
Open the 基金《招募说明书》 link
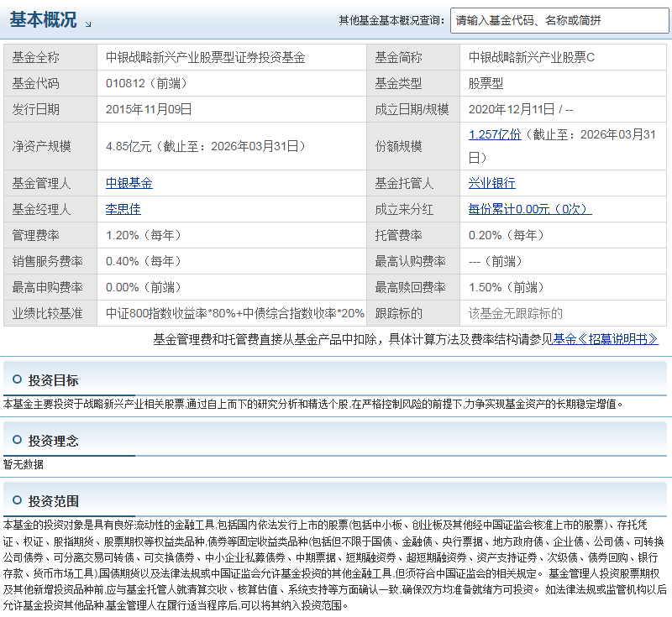[606, 339]
